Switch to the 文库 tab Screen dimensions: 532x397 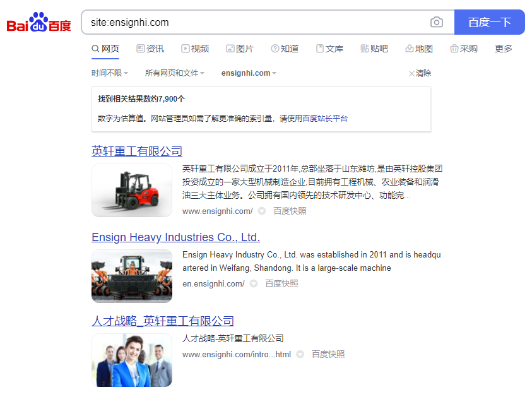[x=329, y=49]
